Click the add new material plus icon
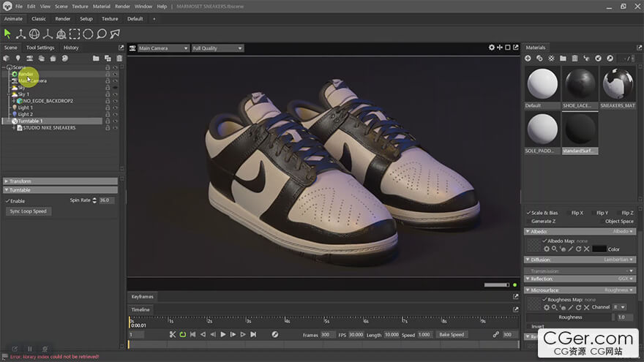This screenshot has width=644, height=362. pyautogui.click(x=528, y=58)
